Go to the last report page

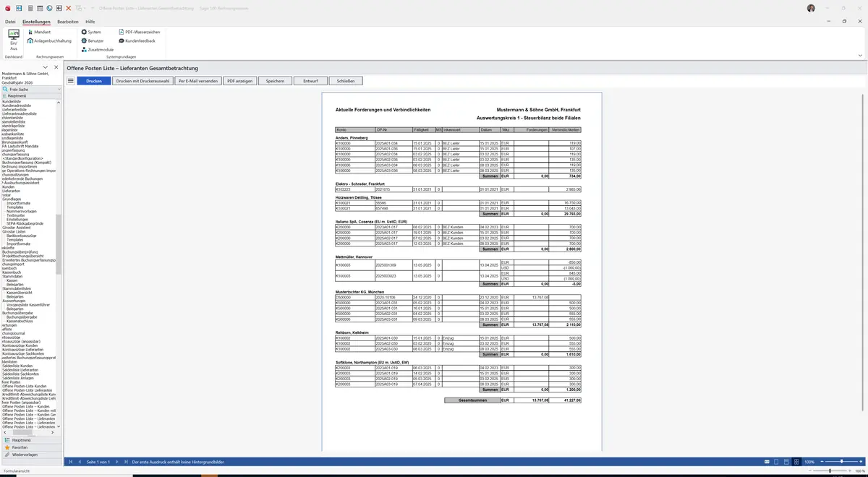126,462
